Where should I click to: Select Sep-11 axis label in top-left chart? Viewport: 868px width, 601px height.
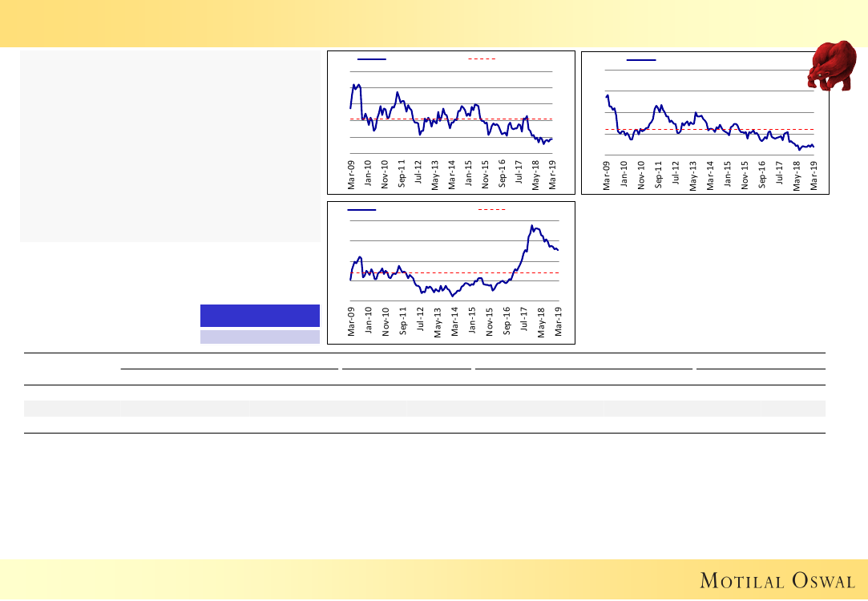tap(402, 175)
